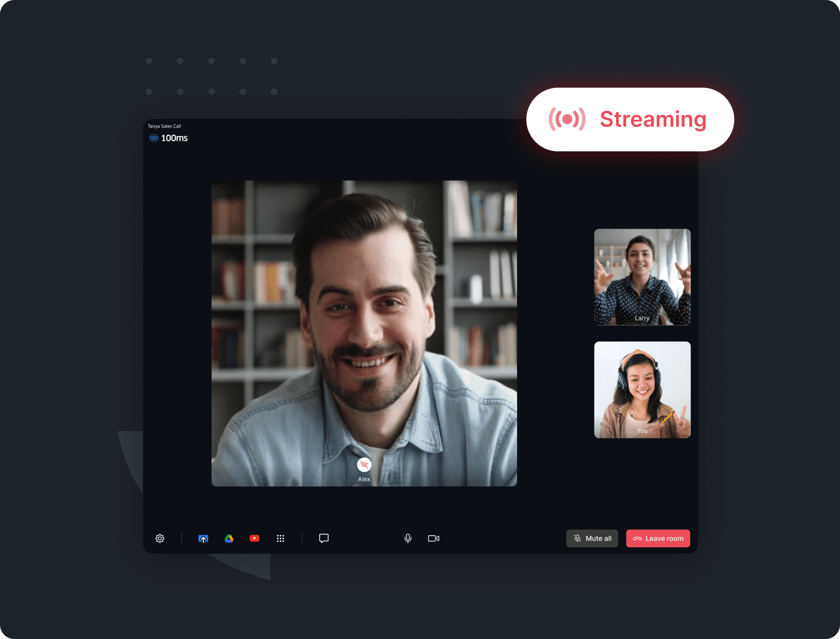Toggle the microphone on or off
The width and height of the screenshot is (840, 639).
pos(408,538)
